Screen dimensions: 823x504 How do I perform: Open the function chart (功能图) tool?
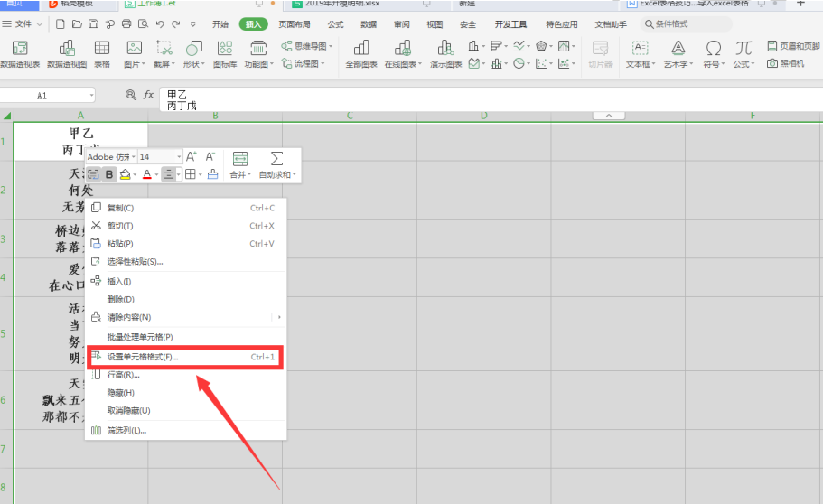pos(258,54)
